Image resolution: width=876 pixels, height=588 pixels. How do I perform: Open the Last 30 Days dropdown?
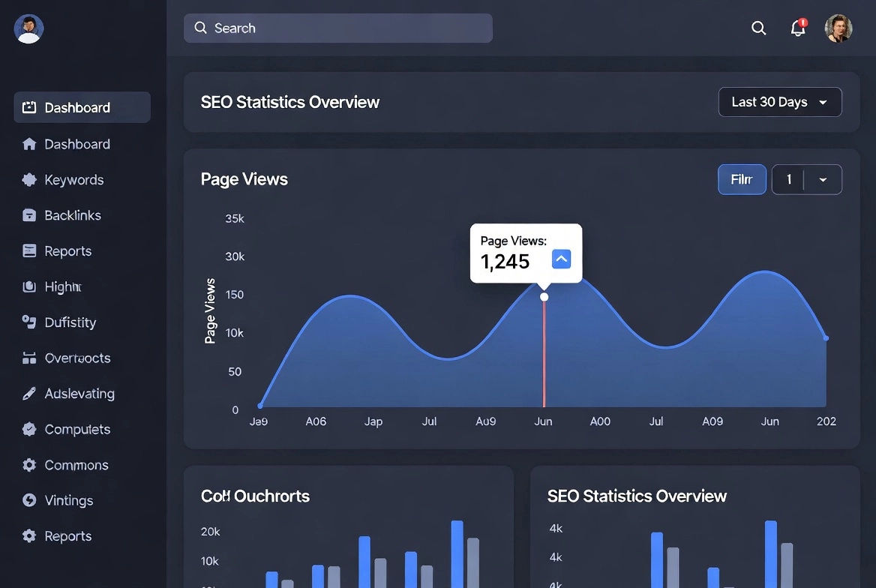[x=780, y=102]
